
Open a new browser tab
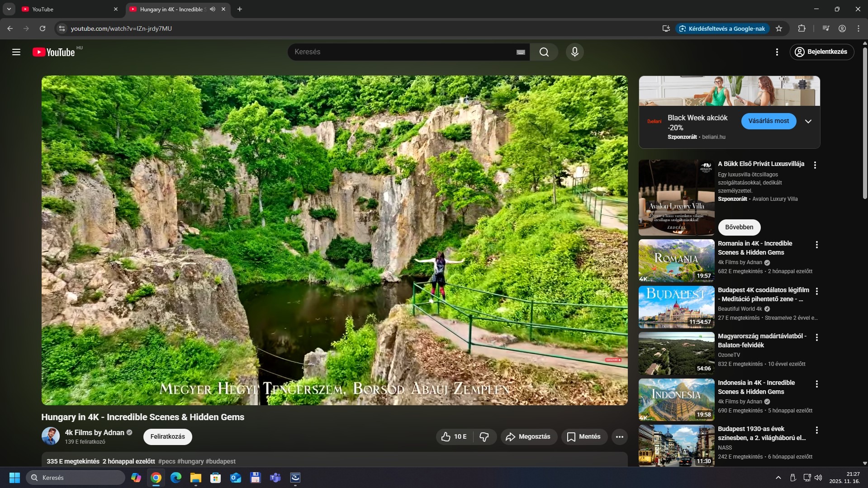coord(240,9)
